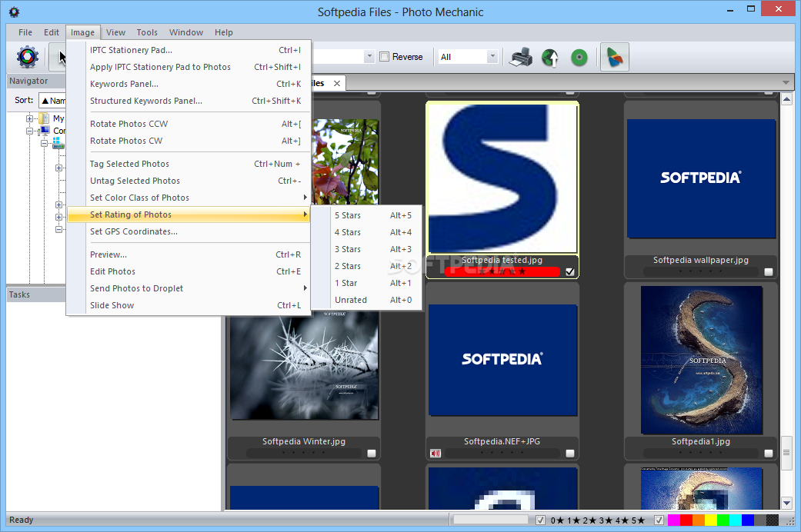801x532 pixels.
Task: Toggle the 5★ rating filter
Action: coord(638,520)
